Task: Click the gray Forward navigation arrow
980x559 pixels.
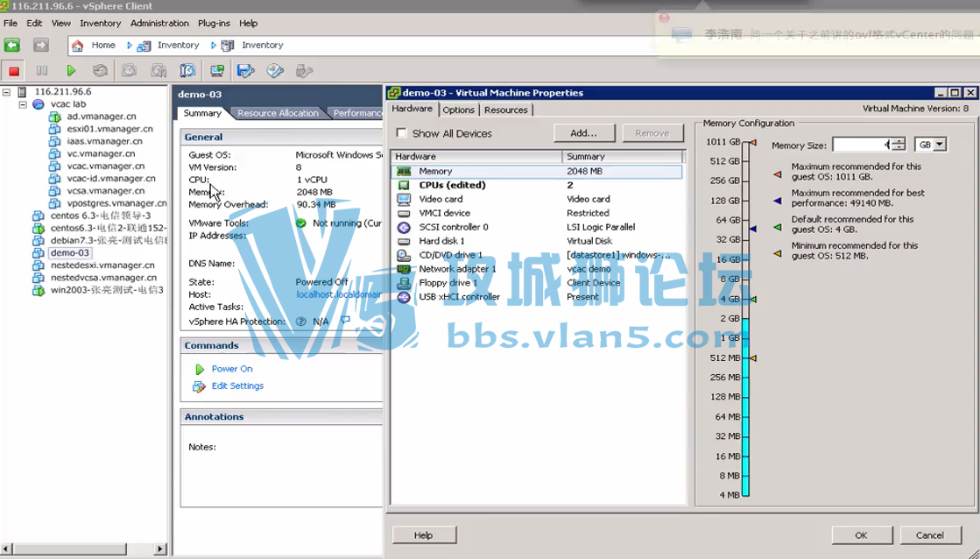Action: click(x=40, y=45)
